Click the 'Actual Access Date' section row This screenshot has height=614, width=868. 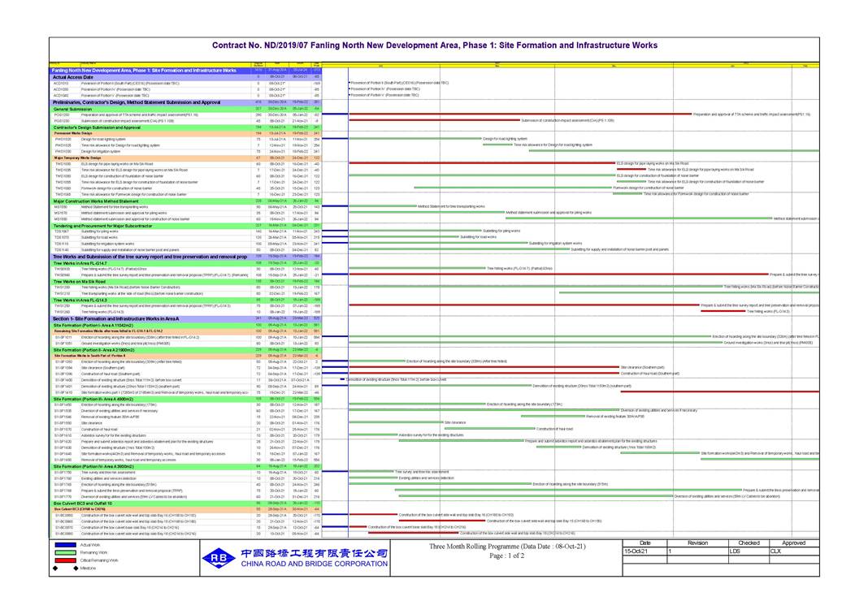pos(185,77)
